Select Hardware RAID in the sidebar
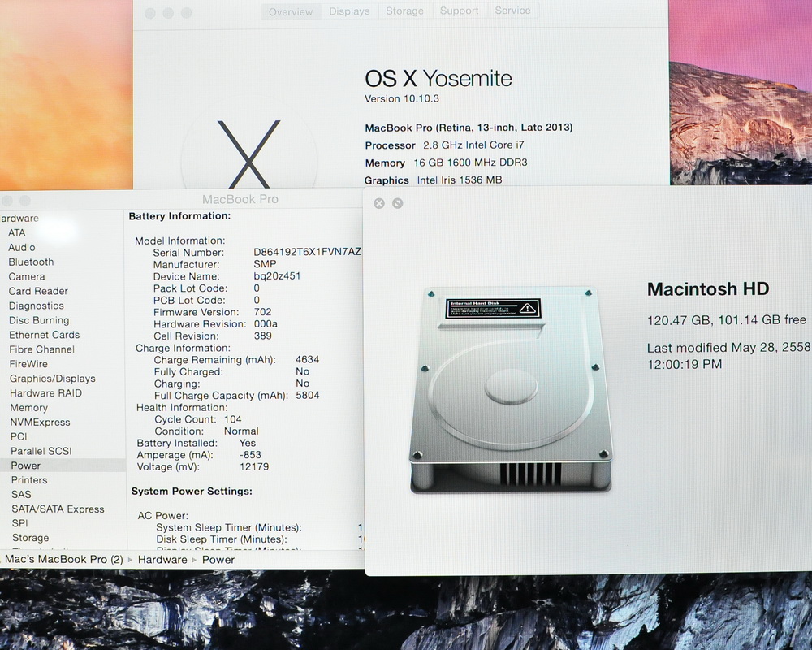The width and height of the screenshot is (812, 650). [45, 392]
